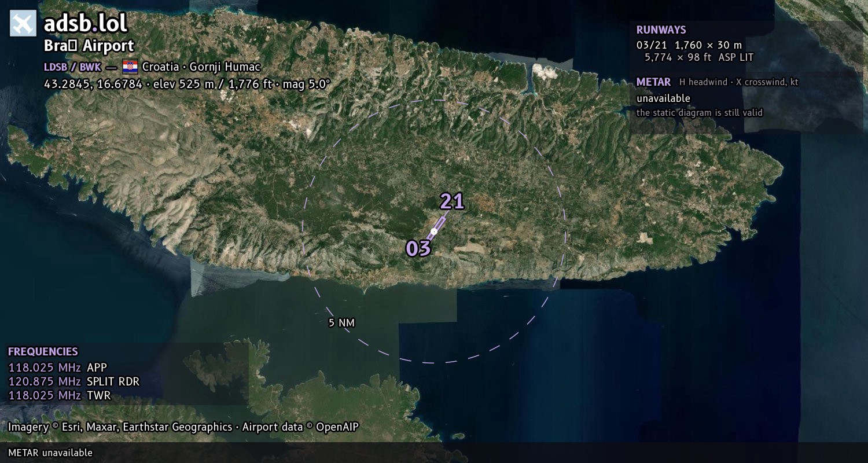Click the 03/21 1,760 × 30 m runway entry
Viewport: 868px width, 463px height.
pos(689,45)
